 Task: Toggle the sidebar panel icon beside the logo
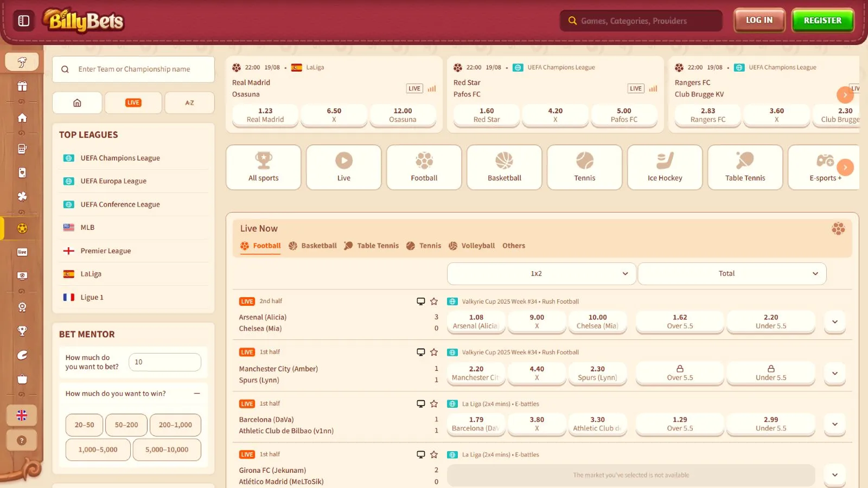click(x=24, y=21)
